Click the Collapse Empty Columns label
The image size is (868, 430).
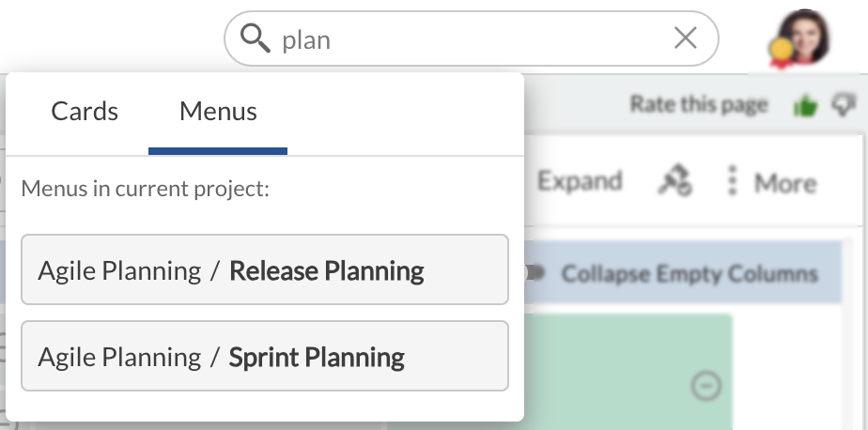pos(690,274)
